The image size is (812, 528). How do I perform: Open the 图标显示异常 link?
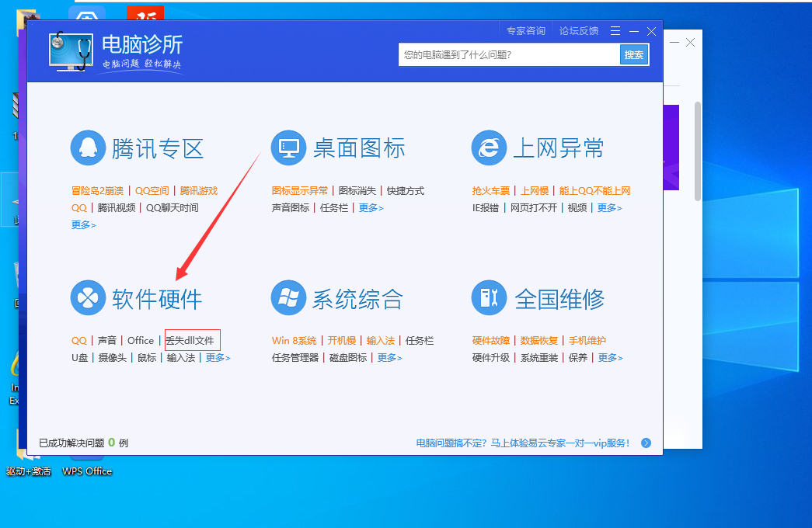[300, 191]
